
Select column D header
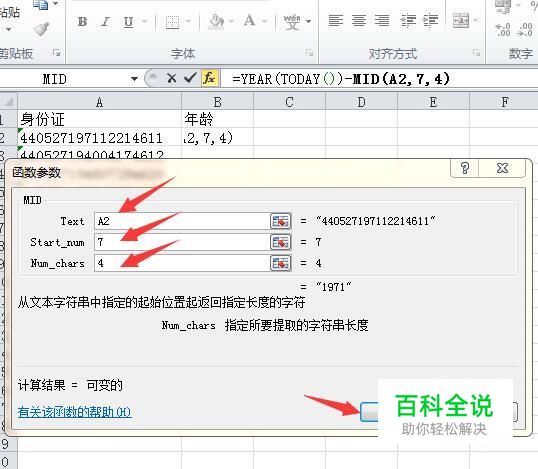[361, 102]
